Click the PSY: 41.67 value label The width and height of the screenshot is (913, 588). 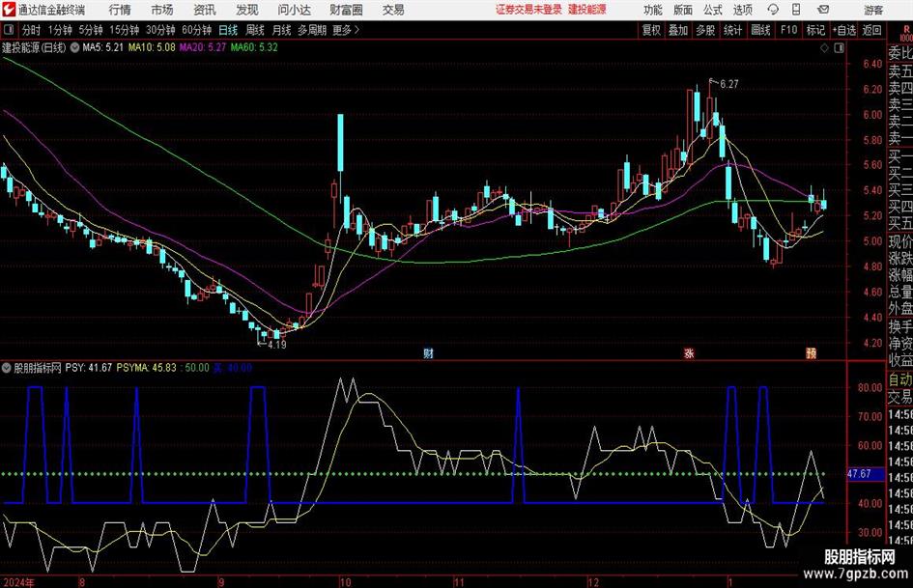[x=89, y=368]
